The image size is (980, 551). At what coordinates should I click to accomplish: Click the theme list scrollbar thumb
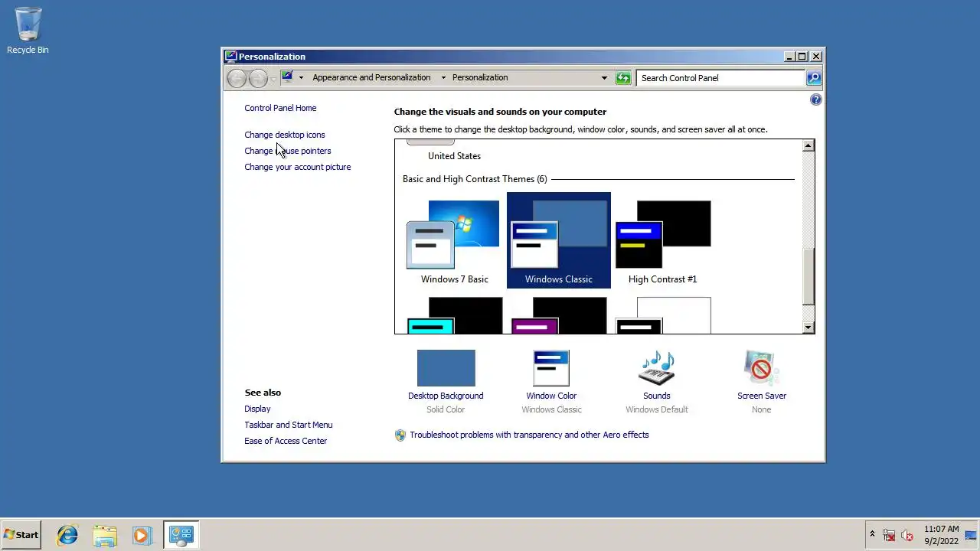click(808, 276)
